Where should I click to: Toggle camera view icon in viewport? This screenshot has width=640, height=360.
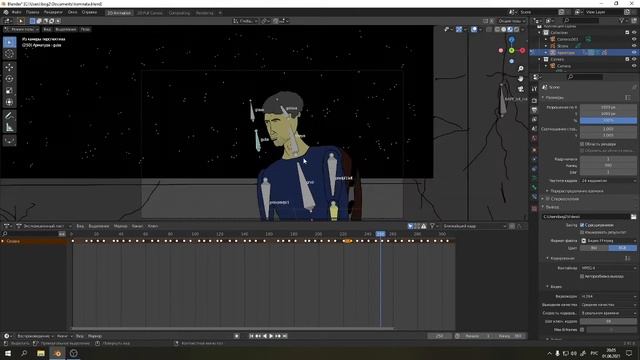point(520,89)
